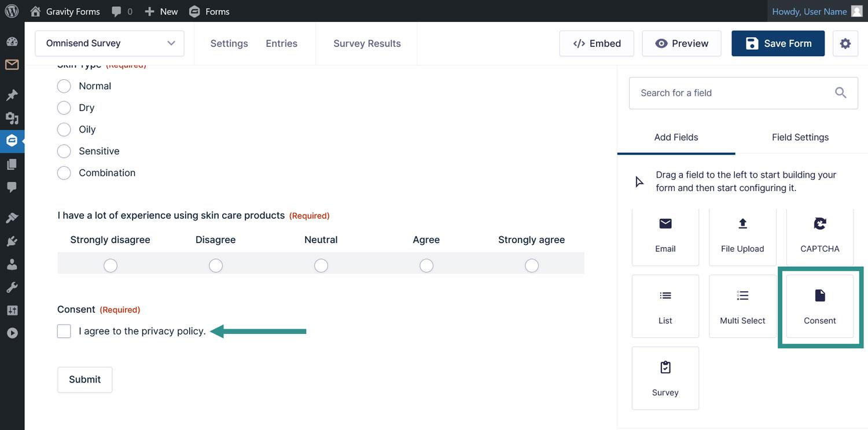Click the Embed button
The image size is (868, 430).
(x=597, y=43)
